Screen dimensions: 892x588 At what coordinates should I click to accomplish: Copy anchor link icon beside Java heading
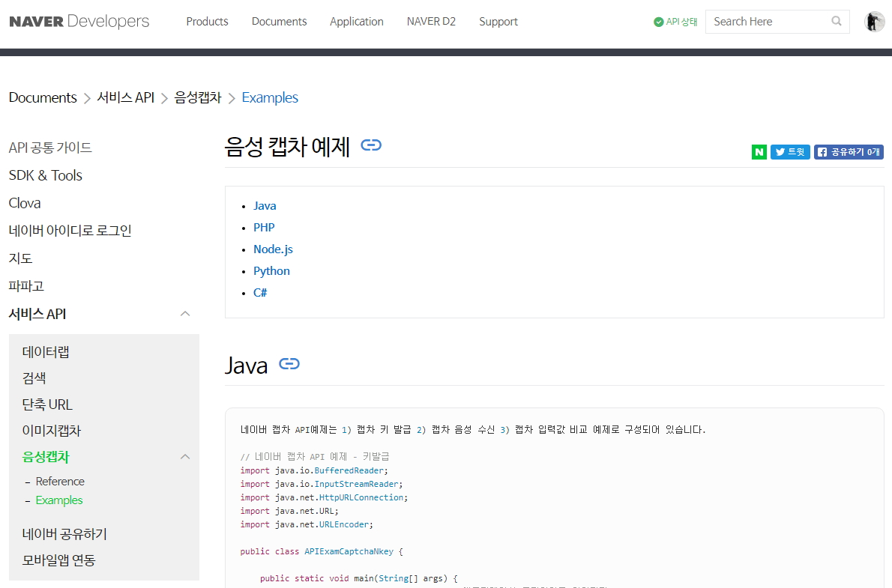[289, 364]
